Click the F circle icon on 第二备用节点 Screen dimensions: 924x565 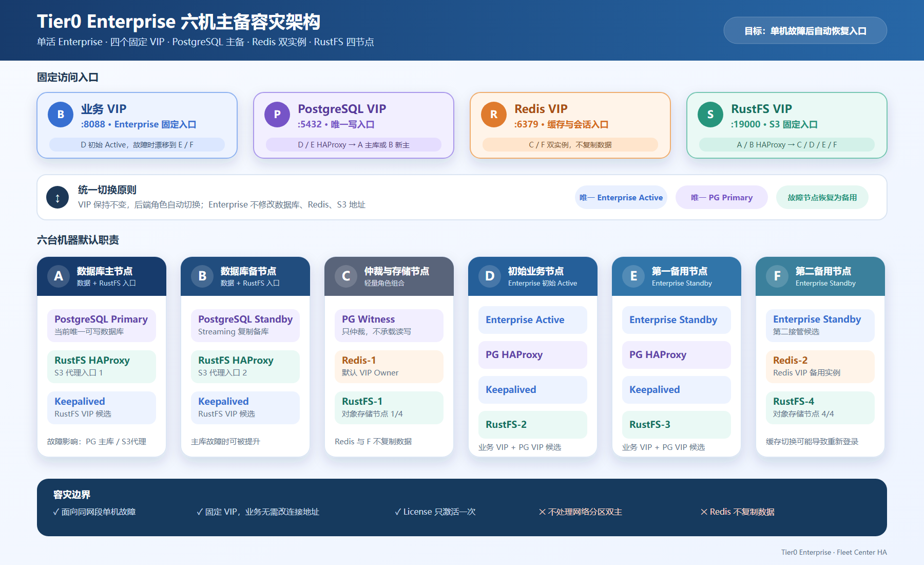pos(777,276)
